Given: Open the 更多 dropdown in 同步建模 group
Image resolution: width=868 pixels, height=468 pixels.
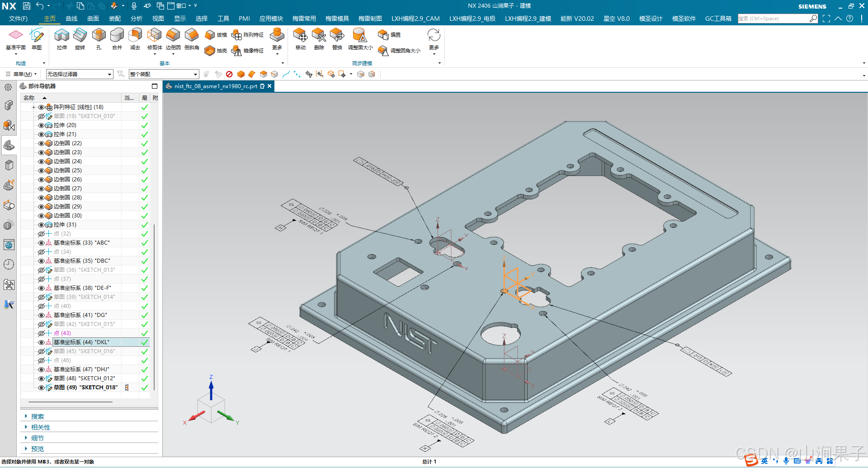Looking at the screenshot, I should (x=434, y=42).
